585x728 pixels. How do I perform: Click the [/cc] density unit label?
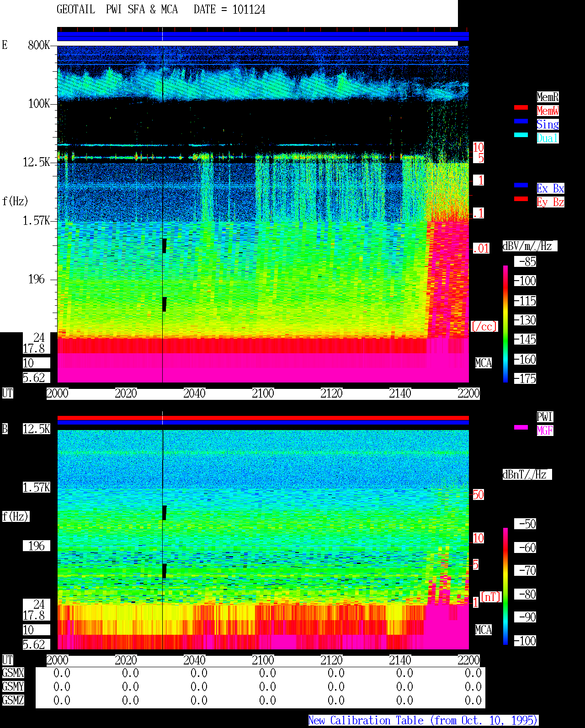click(x=484, y=326)
